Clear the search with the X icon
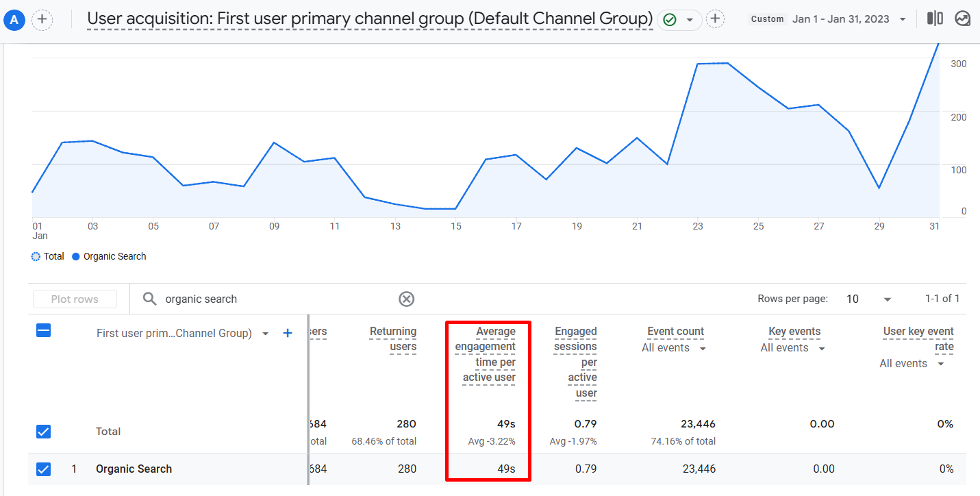980x496 pixels. point(407,299)
